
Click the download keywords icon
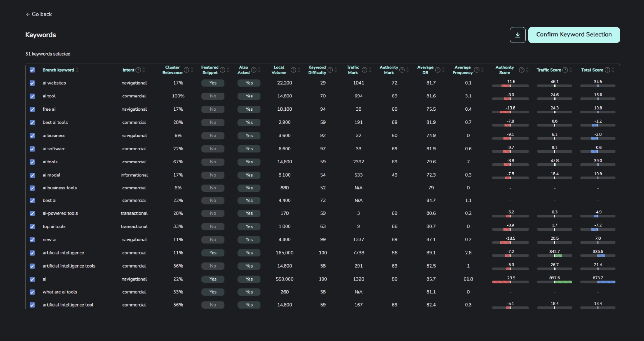(x=517, y=35)
